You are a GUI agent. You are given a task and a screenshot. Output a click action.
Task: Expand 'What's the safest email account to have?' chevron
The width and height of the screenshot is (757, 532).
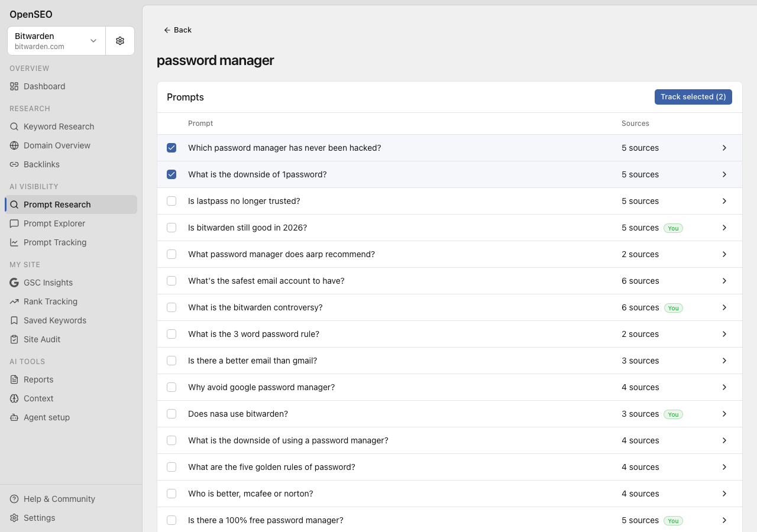(724, 281)
